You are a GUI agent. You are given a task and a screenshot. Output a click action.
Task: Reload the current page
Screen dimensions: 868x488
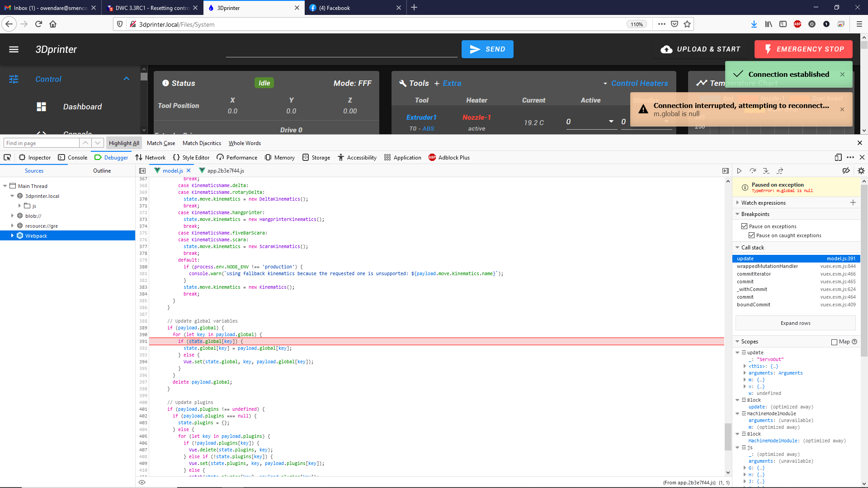(38, 24)
